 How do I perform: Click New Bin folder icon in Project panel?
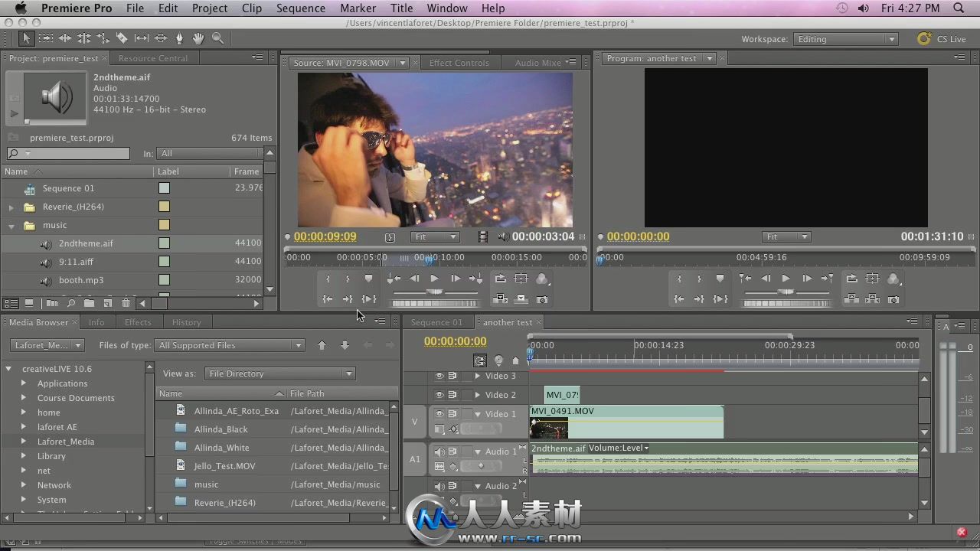89,304
